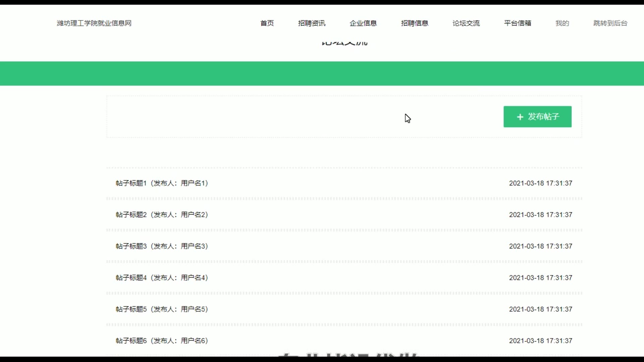Click the plus icon on 发布帖子 button
The image size is (644, 362).
point(520,117)
